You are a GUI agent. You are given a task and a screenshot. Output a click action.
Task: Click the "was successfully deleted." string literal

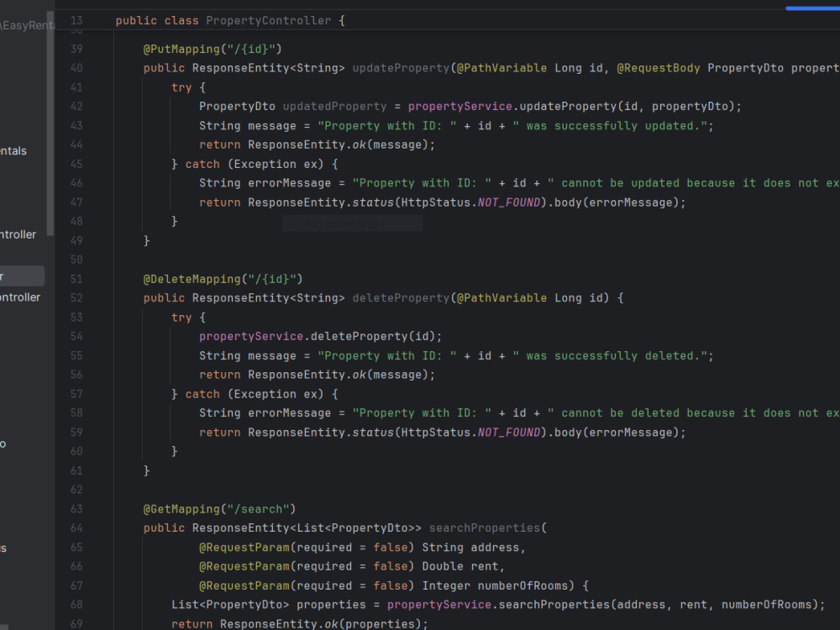610,355
